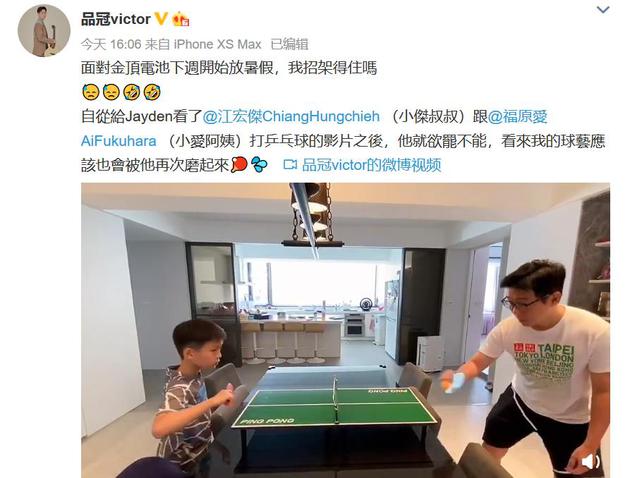Screen dimensions: 630x478
Task: Click the gold verified V badge
Action: [x=161, y=18]
